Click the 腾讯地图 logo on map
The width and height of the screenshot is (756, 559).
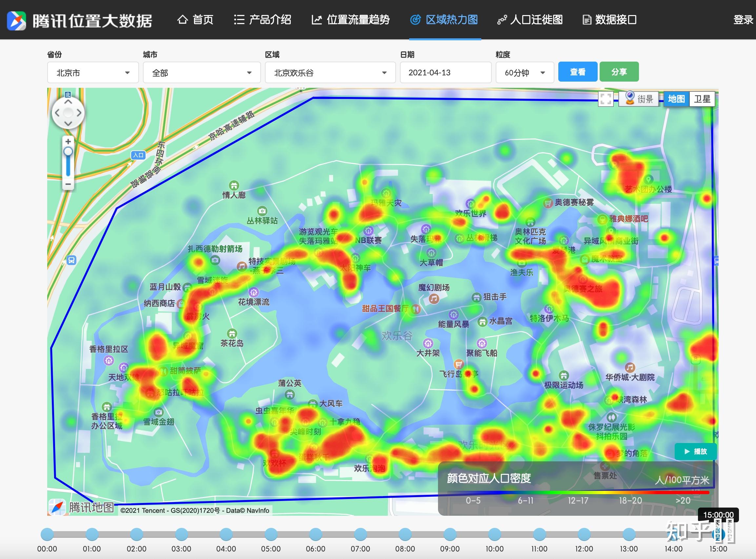[81, 507]
